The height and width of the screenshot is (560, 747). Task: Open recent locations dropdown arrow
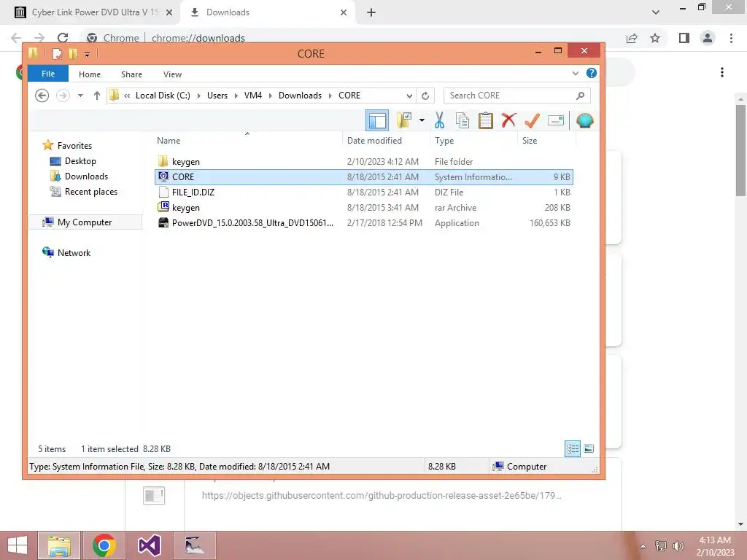[x=80, y=96]
